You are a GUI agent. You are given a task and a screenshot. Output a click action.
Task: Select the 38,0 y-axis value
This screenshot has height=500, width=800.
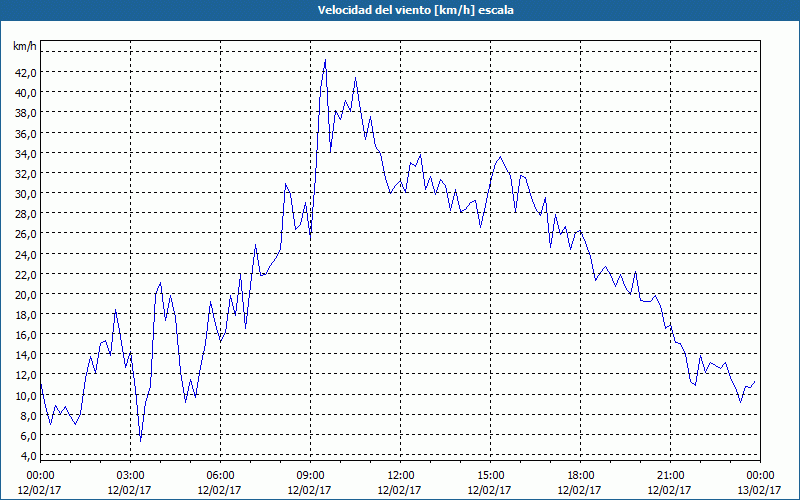click(26, 113)
